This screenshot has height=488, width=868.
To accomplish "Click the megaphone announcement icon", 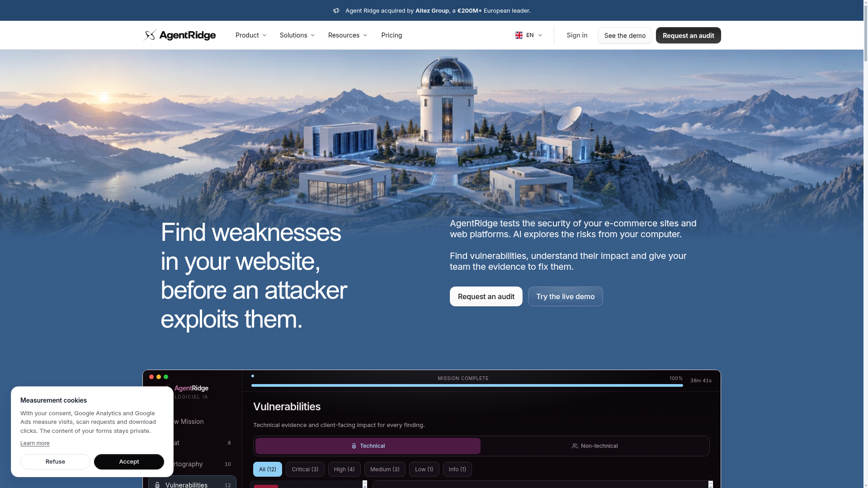I will (x=336, y=10).
